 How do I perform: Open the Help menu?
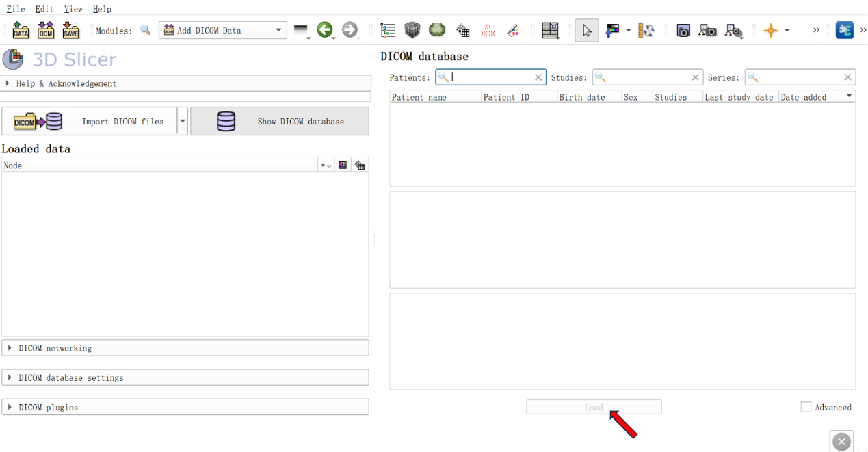click(102, 9)
